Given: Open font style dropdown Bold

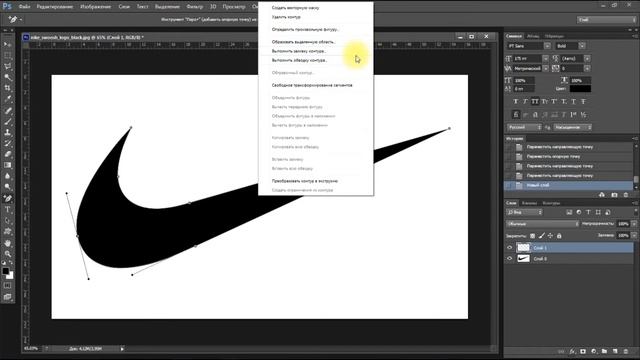Looking at the screenshot, I should coord(582,46).
